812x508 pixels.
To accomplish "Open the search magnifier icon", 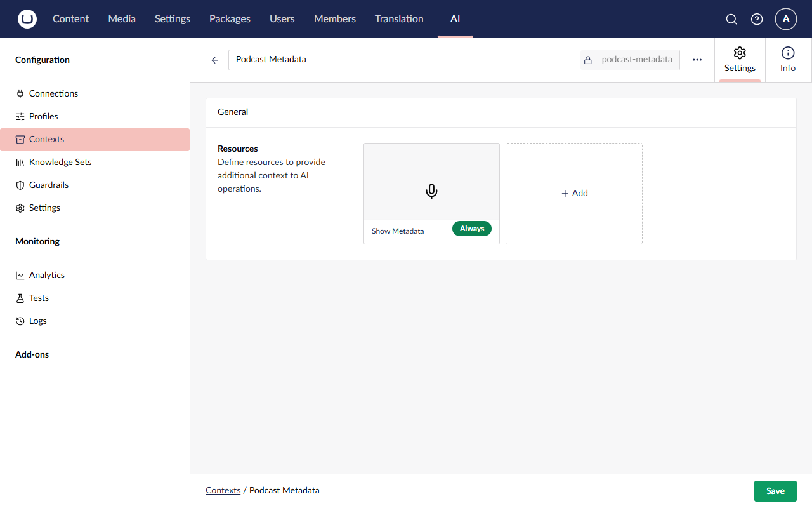I will pyautogui.click(x=731, y=19).
